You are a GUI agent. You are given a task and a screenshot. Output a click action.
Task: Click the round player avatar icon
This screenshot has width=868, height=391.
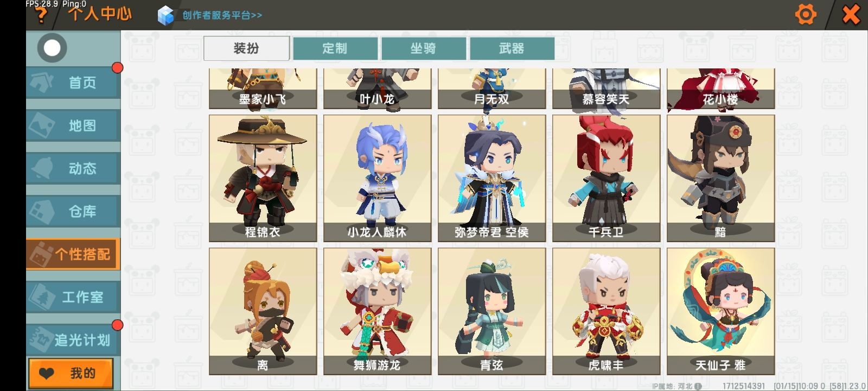coord(52,48)
